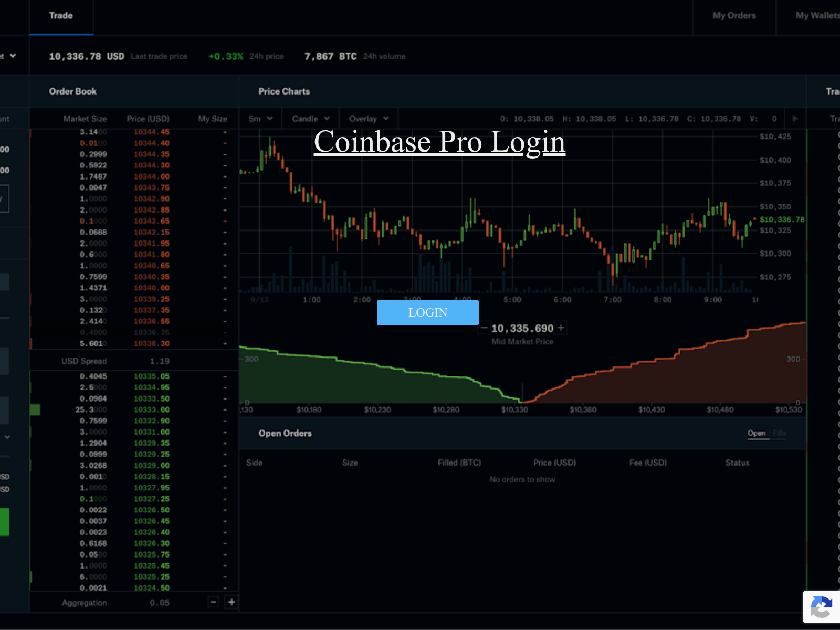Select the Fills tab in Open Orders
This screenshot has height=630, width=840.
tap(780, 433)
